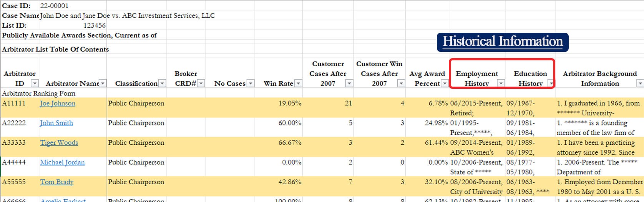Select Arbitrator List Table Of Contents cell

pos(55,49)
